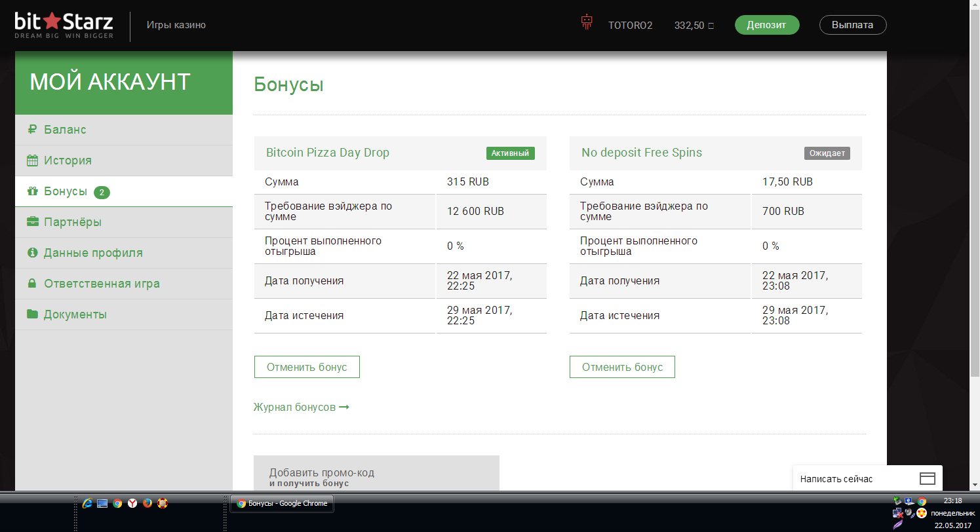Open the Баланс section
Viewport: 980px width, 532px height.
[x=124, y=130]
